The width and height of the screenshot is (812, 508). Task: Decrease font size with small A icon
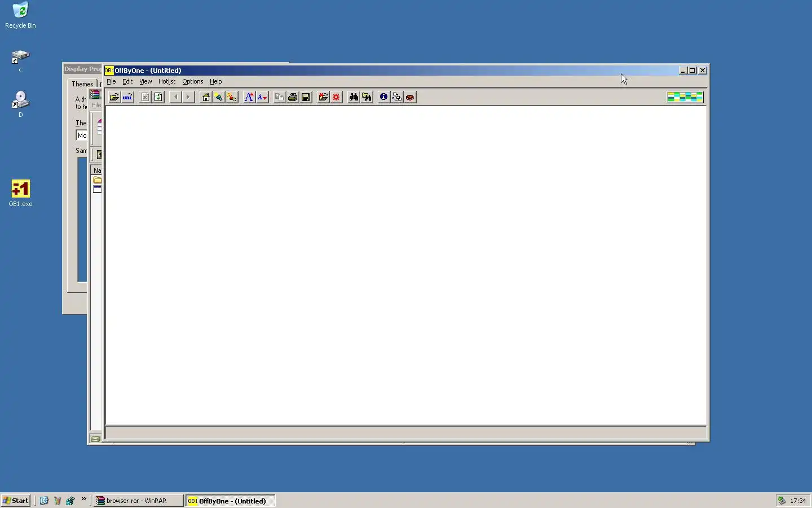(262, 97)
